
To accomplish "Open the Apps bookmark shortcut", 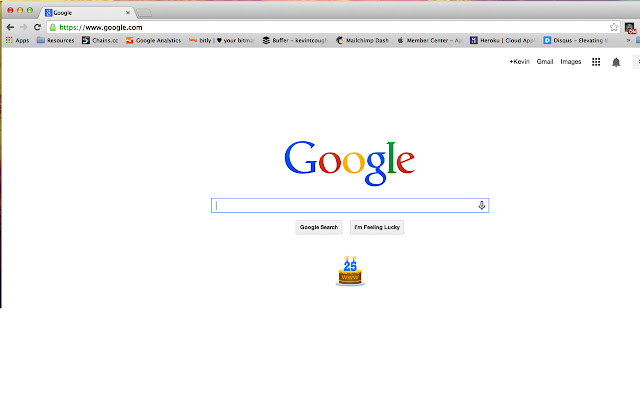I will tap(18, 40).
